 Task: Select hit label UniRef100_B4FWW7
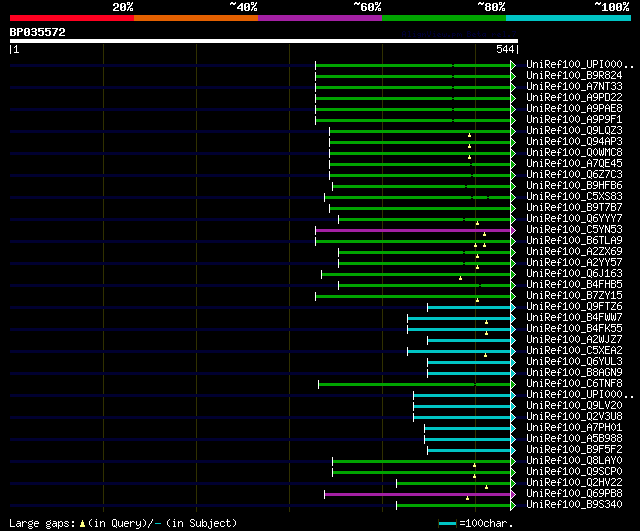(x=574, y=318)
